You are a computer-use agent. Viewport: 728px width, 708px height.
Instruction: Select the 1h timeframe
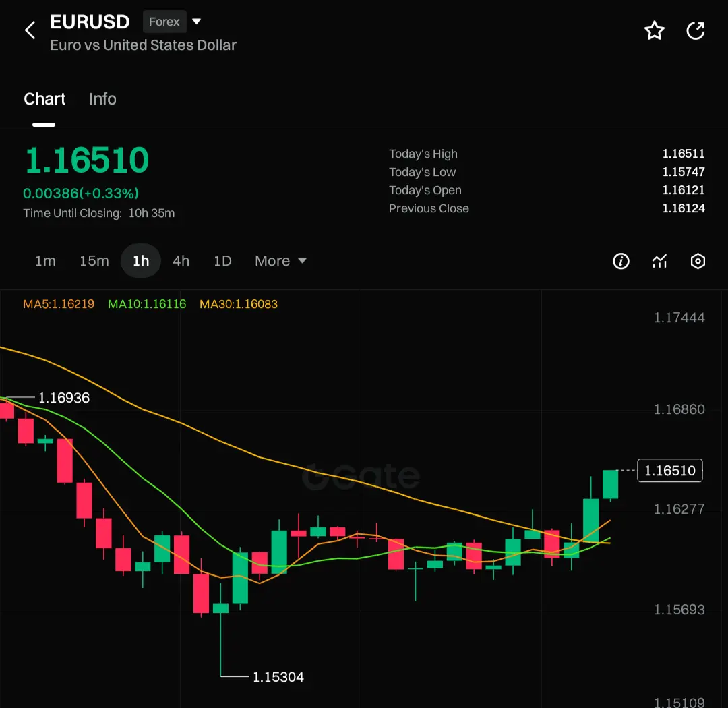click(141, 261)
